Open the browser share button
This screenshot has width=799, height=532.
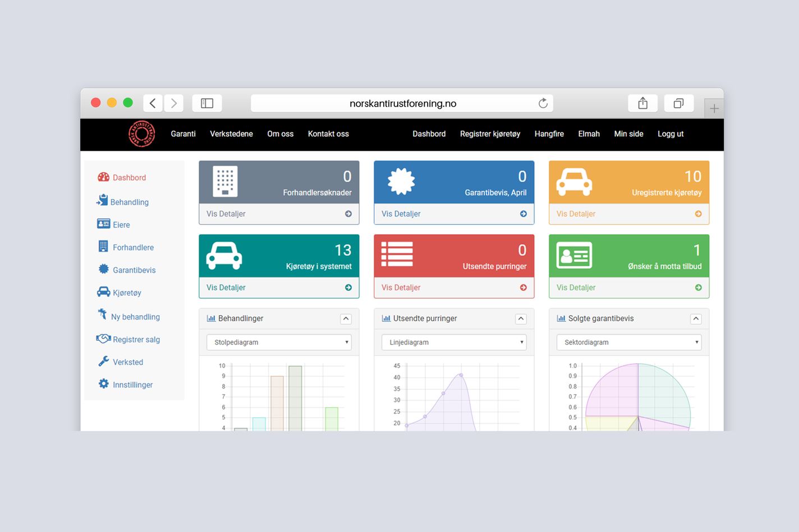tap(642, 103)
